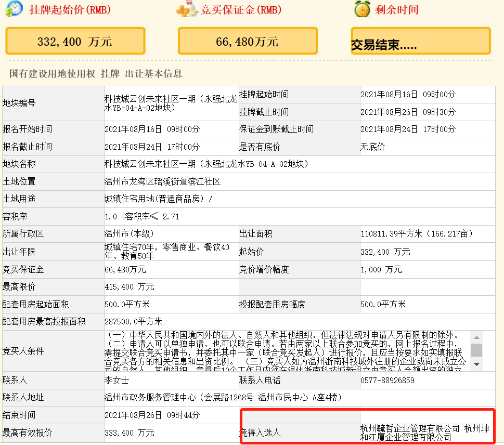Image resolution: width=504 pixels, height=445 pixels.
Task: Click the 无底价 value cell
Action: coord(428,147)
